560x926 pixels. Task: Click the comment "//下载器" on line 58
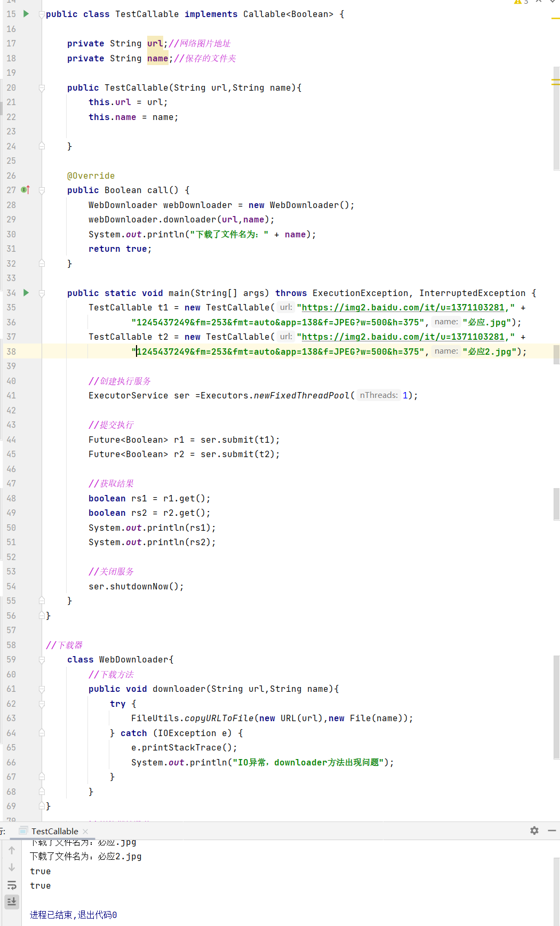[64, 645]
